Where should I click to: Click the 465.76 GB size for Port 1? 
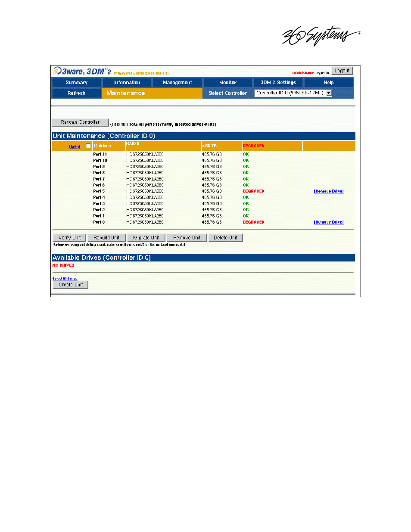pos(212,216)
